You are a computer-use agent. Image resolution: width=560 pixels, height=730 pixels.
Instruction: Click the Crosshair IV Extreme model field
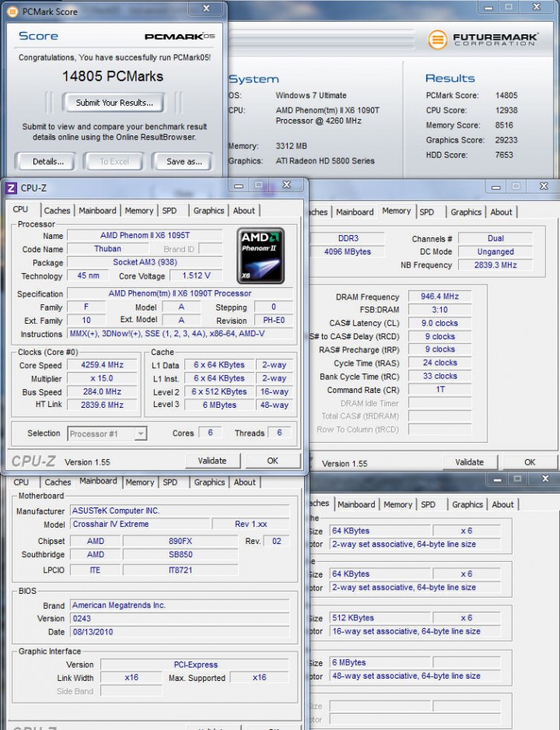pyautogui.click(x=140, y=525)
